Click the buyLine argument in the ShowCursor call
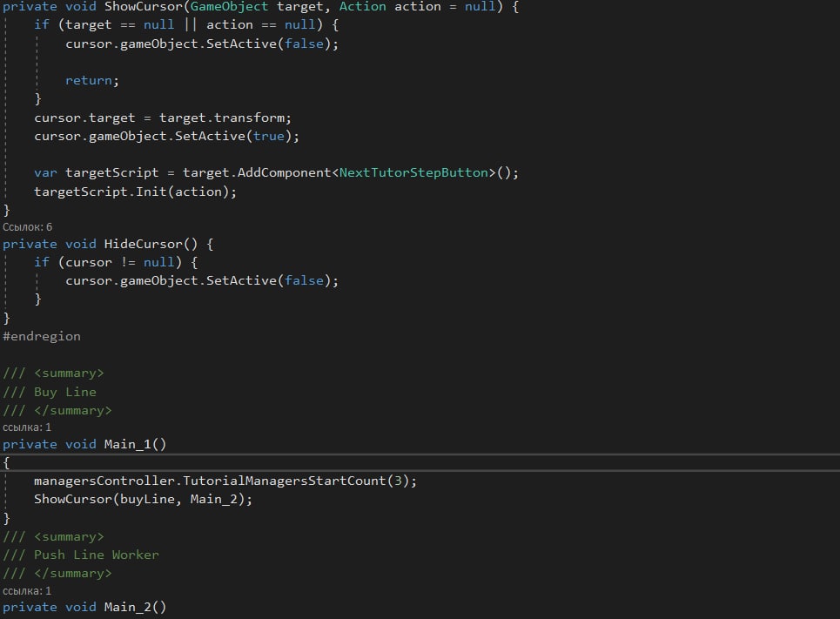 [147, 500]
